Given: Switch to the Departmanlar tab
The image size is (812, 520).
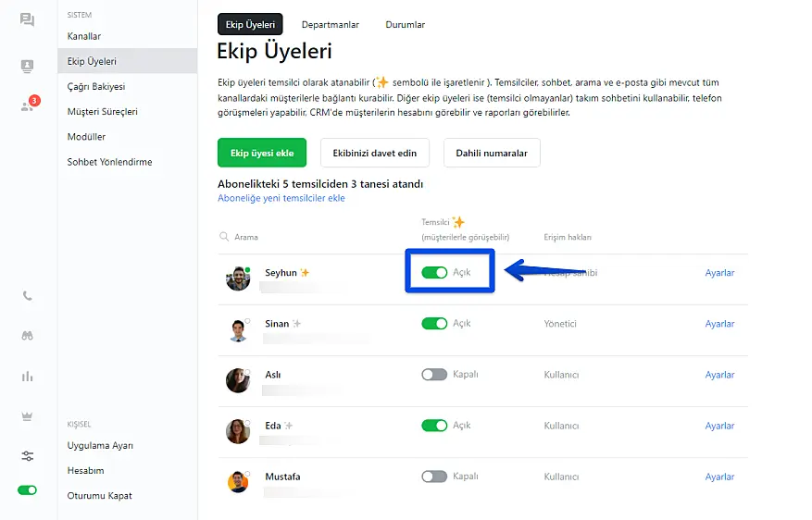Looking at the screenshot, I should (331, 25).
